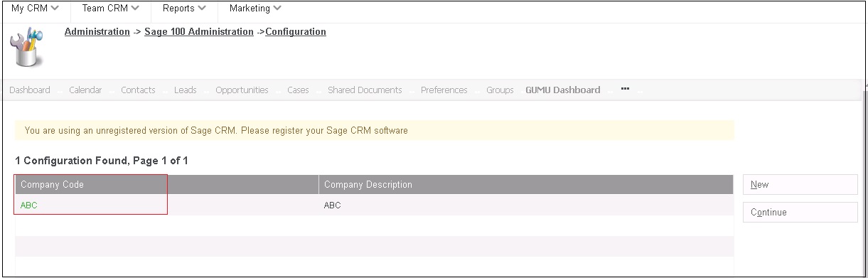The image size is (868, 278).
Task: Open the Opportunities tab
Action: click(x=242, y=90)
